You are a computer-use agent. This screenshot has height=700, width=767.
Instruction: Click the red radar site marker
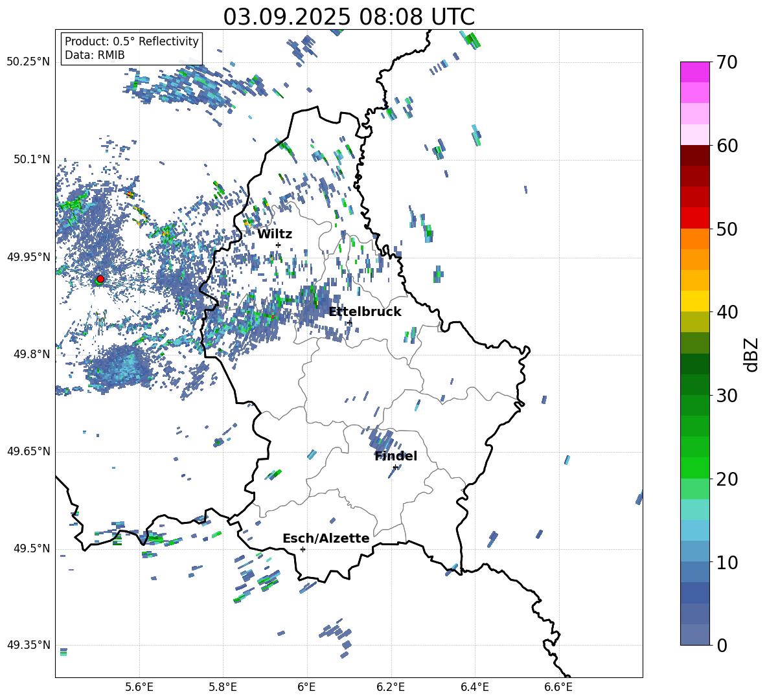(x=100, y=278)
